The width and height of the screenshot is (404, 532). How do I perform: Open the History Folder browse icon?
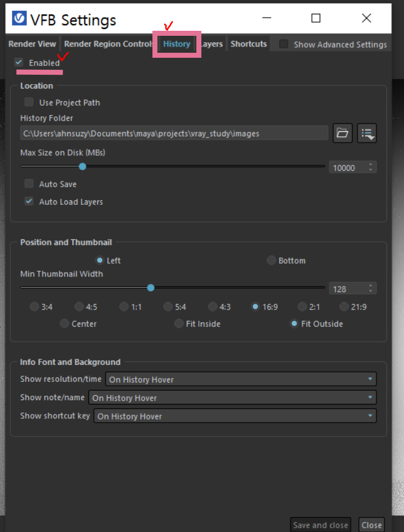[343, 133]
